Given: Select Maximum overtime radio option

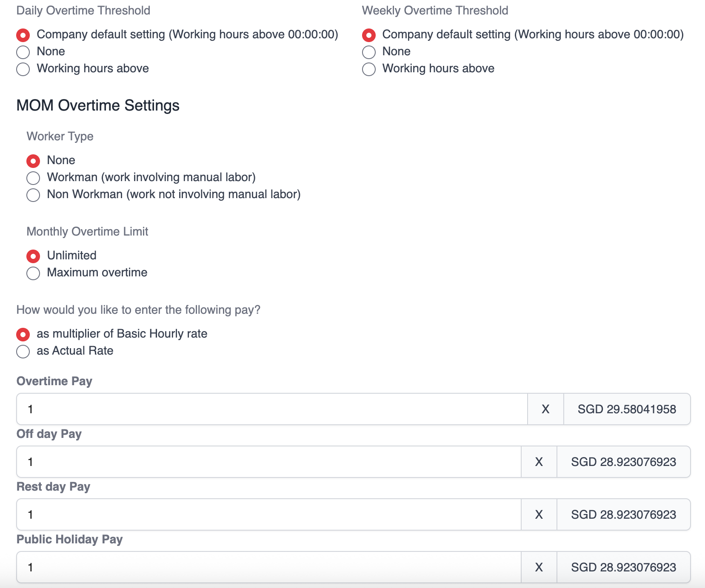Looking at the screenshot, I should [x=33, y=273].
